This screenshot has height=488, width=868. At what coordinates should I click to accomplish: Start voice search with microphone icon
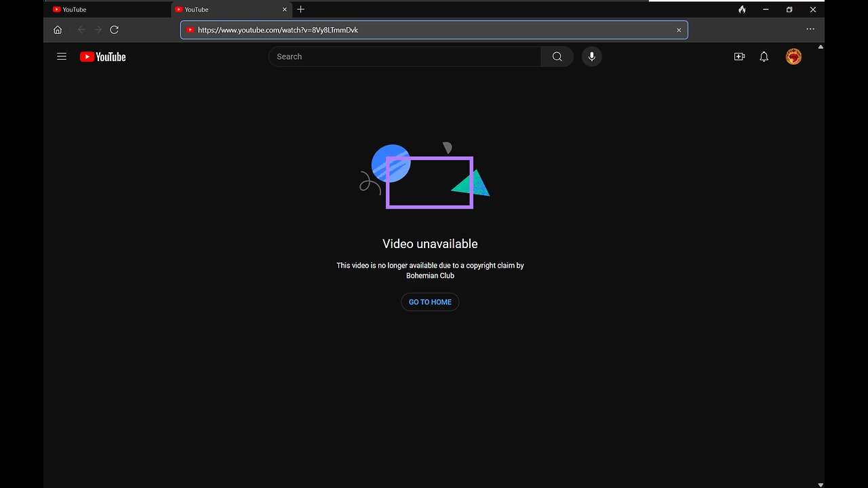point(592,57)
